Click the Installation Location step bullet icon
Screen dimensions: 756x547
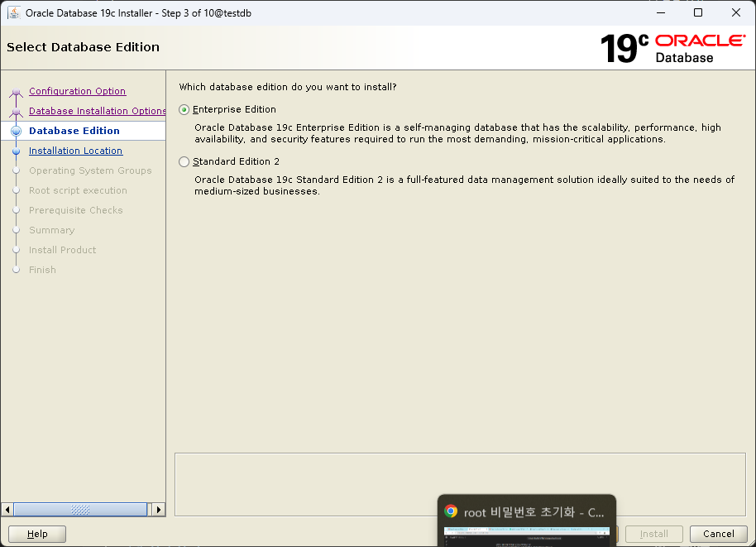(16, 151)
